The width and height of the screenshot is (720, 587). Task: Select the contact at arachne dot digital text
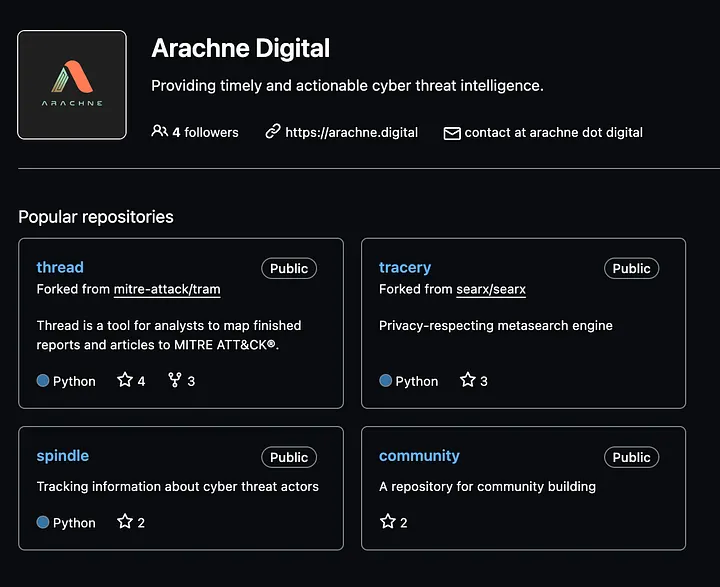click(553, 132)
